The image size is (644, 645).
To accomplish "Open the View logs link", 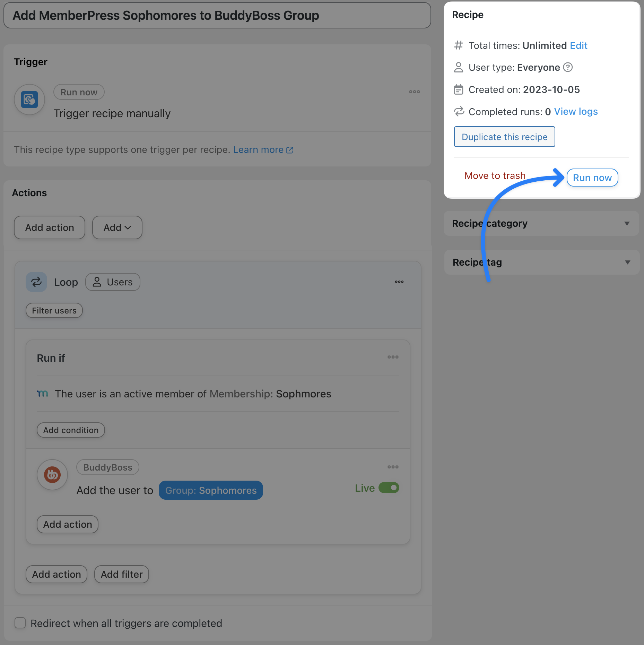I will [576, 112].
